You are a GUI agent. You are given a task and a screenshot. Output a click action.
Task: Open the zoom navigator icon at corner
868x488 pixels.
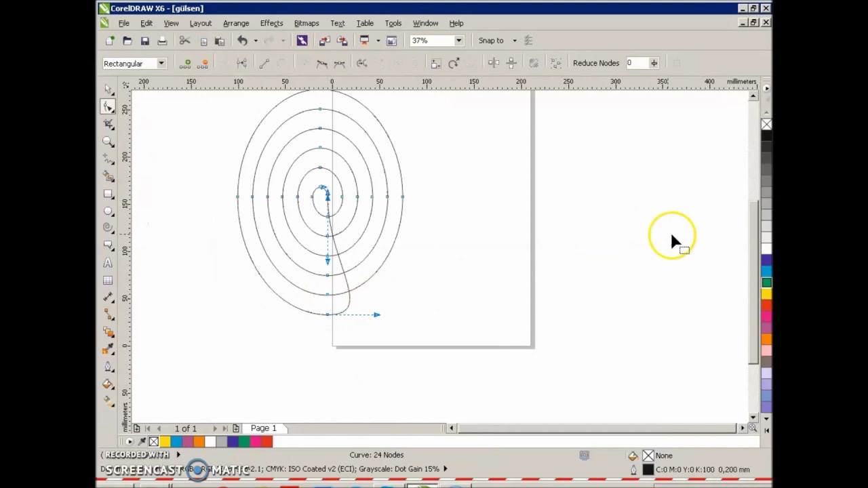[x=753, y=428]
